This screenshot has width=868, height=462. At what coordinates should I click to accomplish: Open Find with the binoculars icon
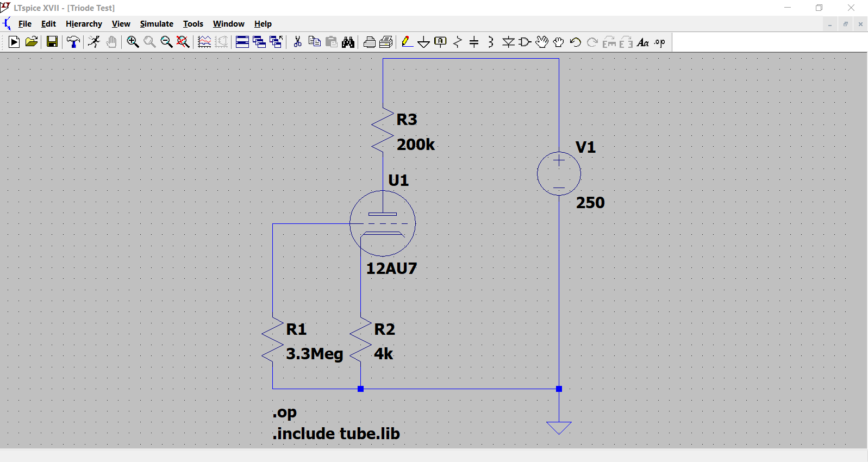click(348, 42)
